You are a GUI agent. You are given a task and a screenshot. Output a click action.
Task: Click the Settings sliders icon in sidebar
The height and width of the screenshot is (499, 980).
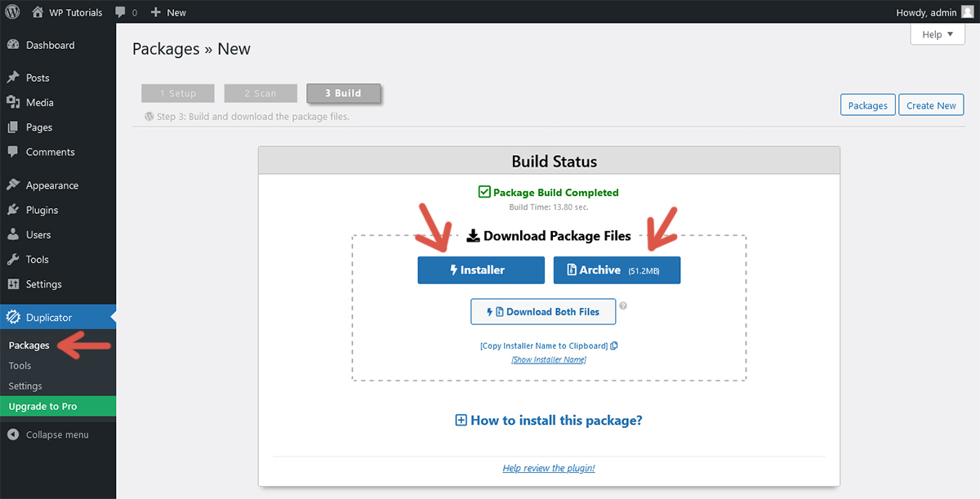point(13,284)
